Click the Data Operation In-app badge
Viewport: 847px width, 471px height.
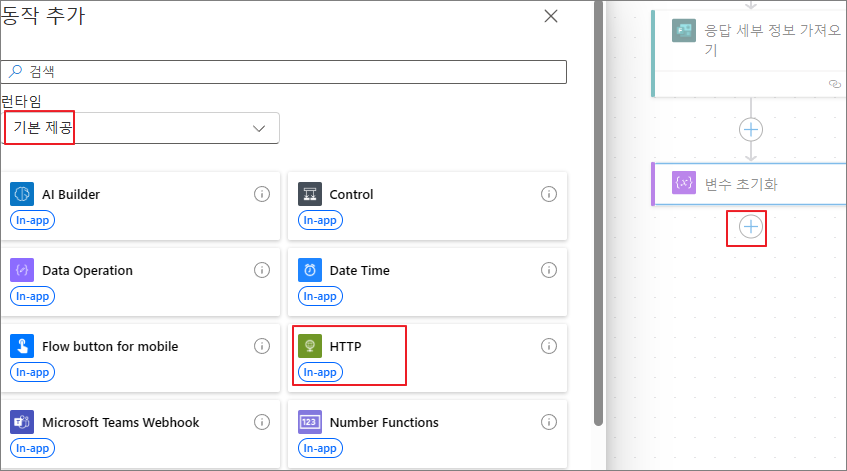point(32,297)
